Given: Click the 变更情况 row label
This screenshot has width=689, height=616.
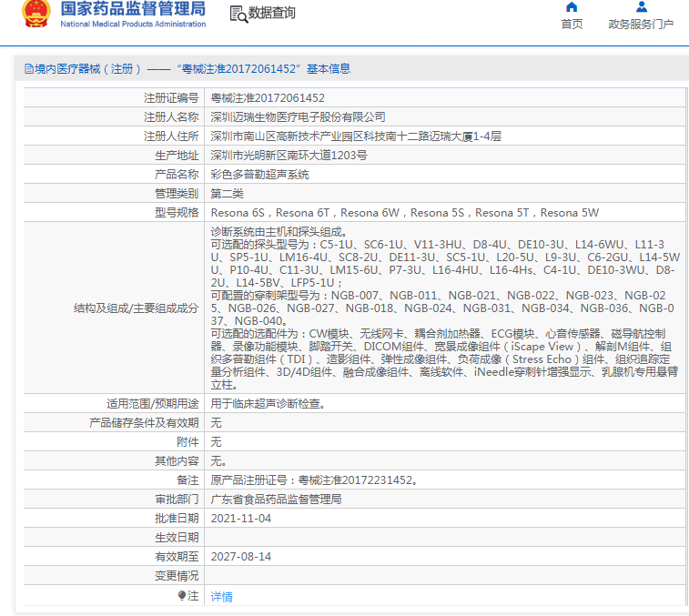Looking at the screenshot, I should pos(177,576).
